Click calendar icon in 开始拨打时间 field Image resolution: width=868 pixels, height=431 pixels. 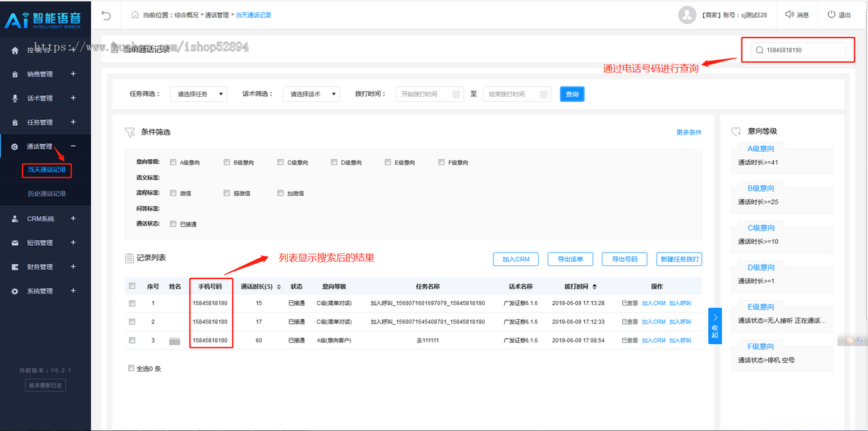click(x=456, y=94)
